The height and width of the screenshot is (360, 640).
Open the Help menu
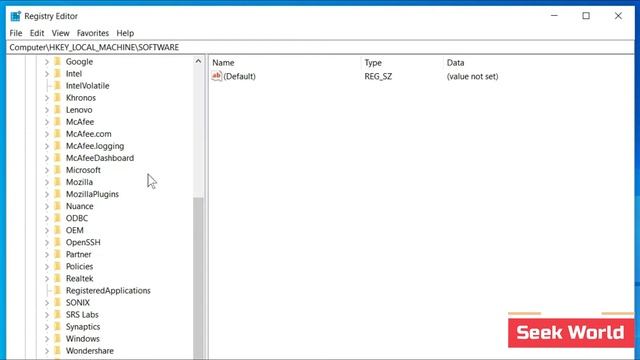125,33
